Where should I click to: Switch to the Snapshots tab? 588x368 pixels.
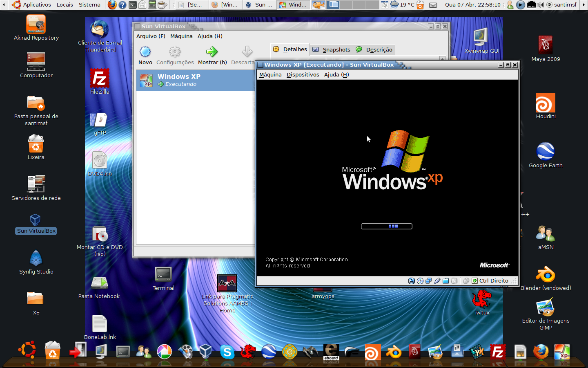click(x=332, y=49)
